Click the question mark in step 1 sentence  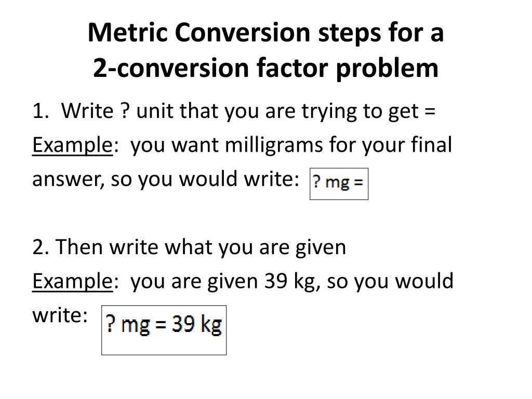pos(125,111)
